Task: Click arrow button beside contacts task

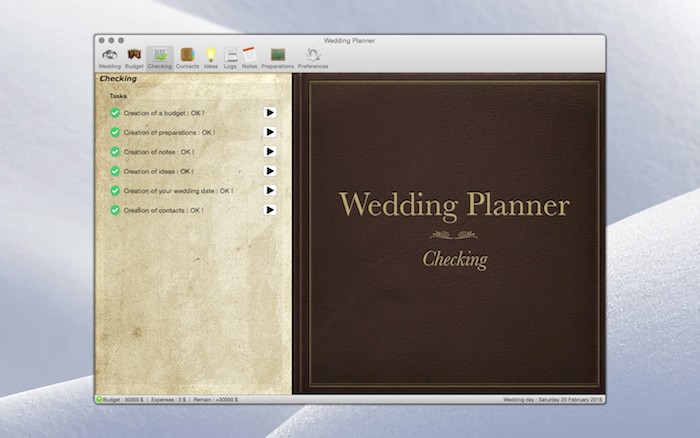Action: coord(270,210)
